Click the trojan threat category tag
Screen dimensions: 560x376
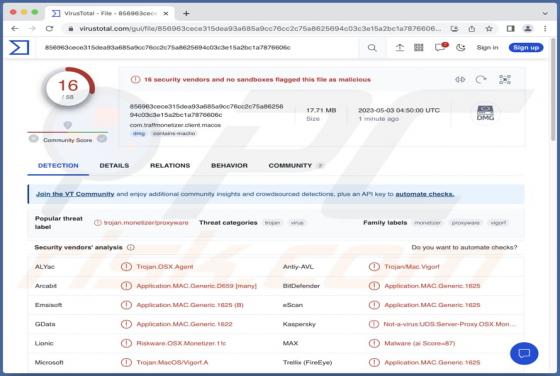point(272,223)
